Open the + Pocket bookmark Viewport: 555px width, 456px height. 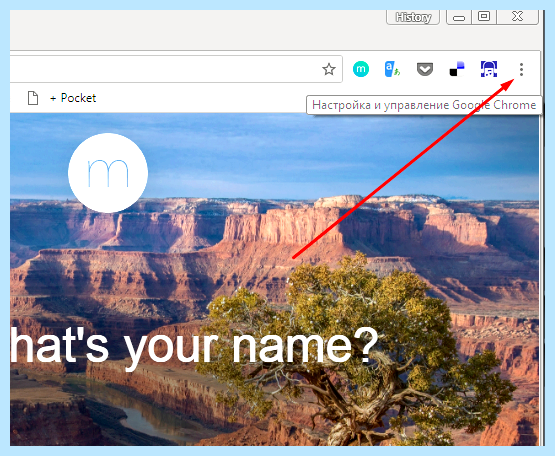click(73, 98)
